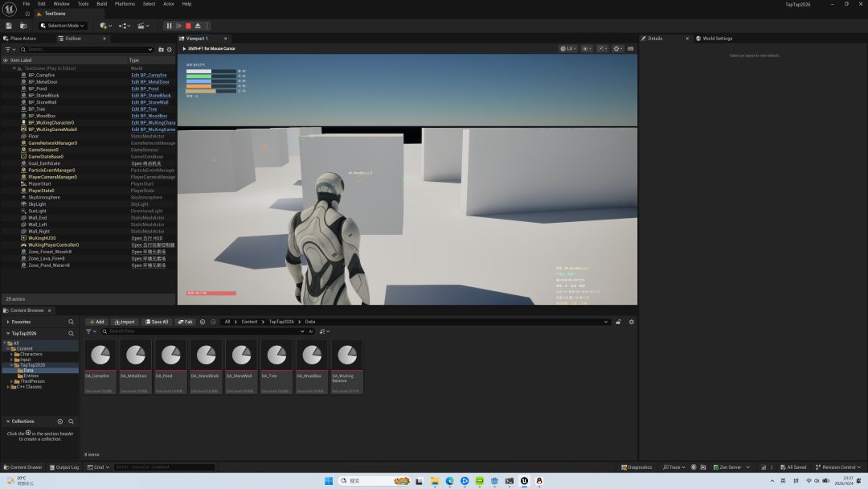868x489 pixels.
Task: Open the Blueprints toolbar dropdown
Action: pyautogui.click(x=124, y=26)
